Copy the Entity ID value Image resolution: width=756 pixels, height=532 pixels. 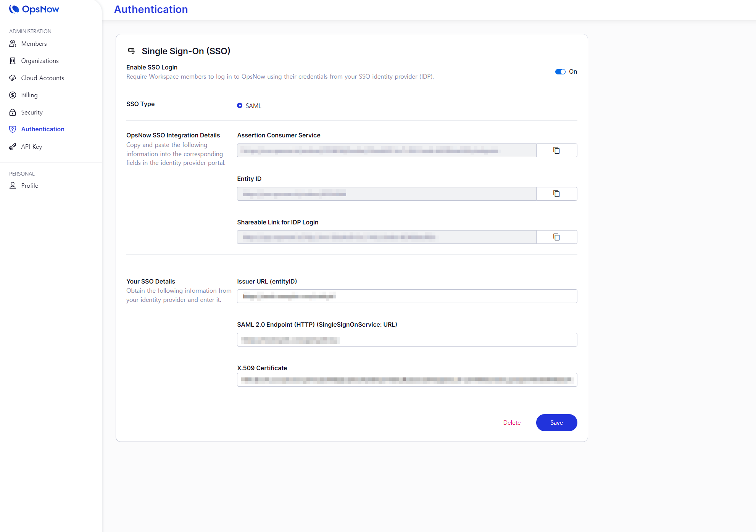(556, 194)
